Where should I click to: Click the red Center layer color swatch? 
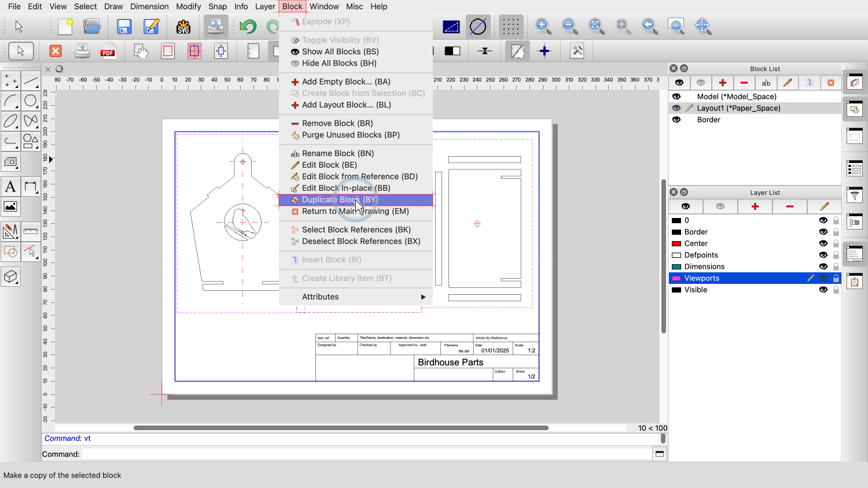click(676, 243)
